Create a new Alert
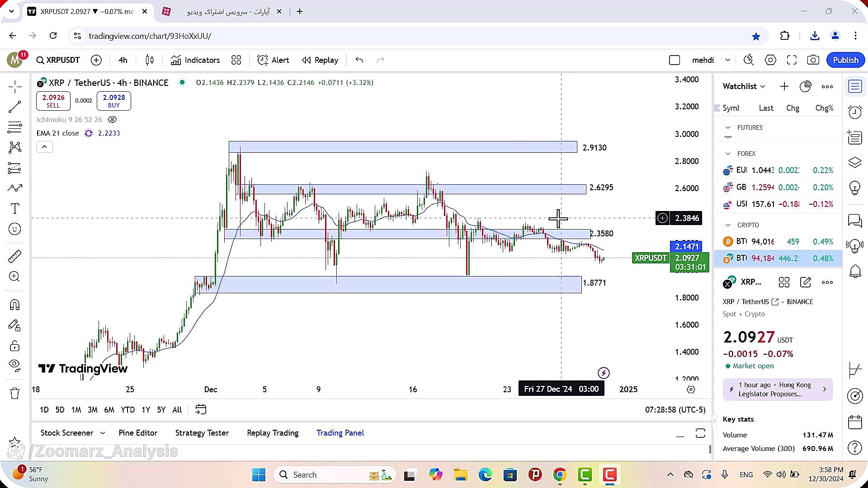The image size is (868, 488). (x=273, y=60)
